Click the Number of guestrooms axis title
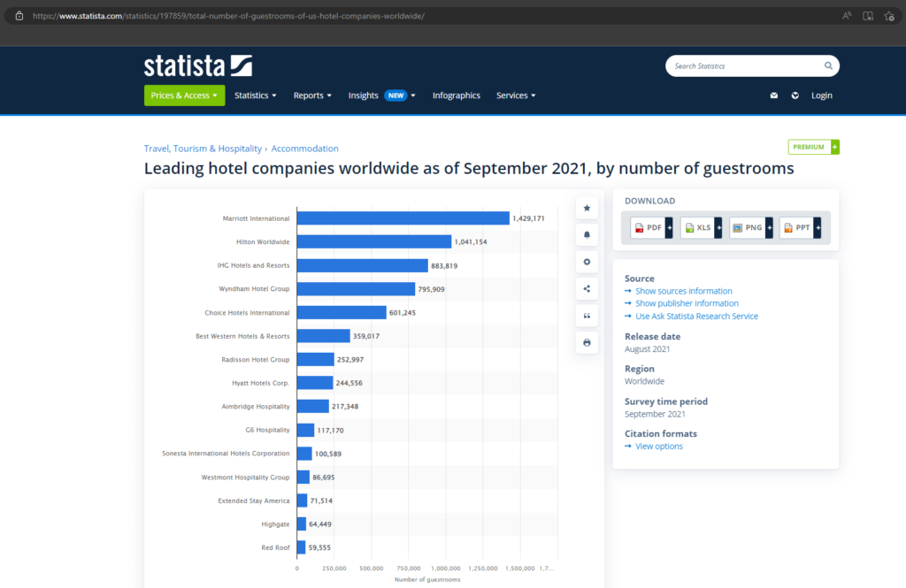The image size is (906, 588). point(427,579)
